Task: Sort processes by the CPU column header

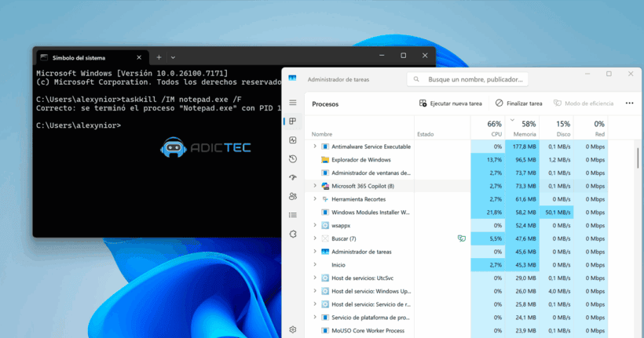Action: point(488,128)
